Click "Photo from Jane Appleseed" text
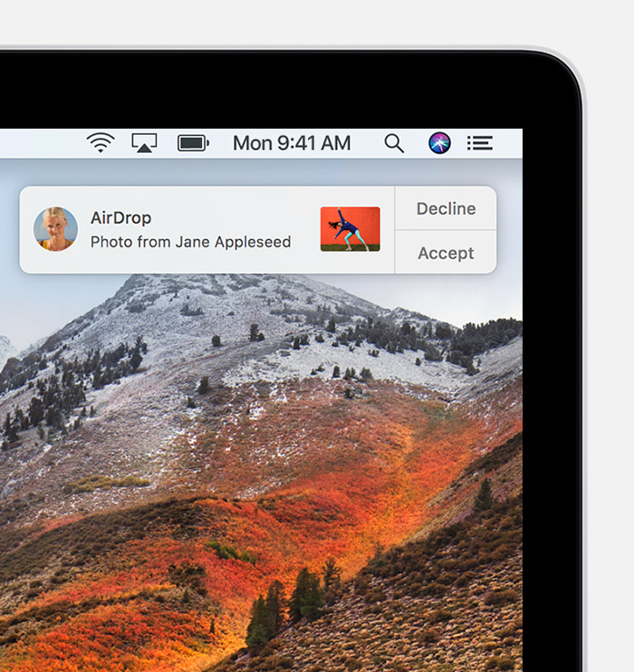Image resolution: width=634 pixels, height=672 pixels. click(x=191, y=242)
